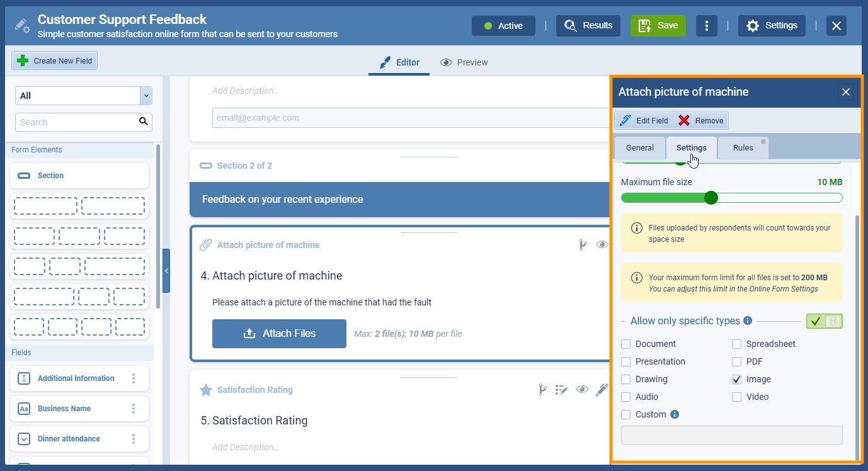Select the four-column layout element
This screenshot has width=868, height=471.
click(79, 327)
